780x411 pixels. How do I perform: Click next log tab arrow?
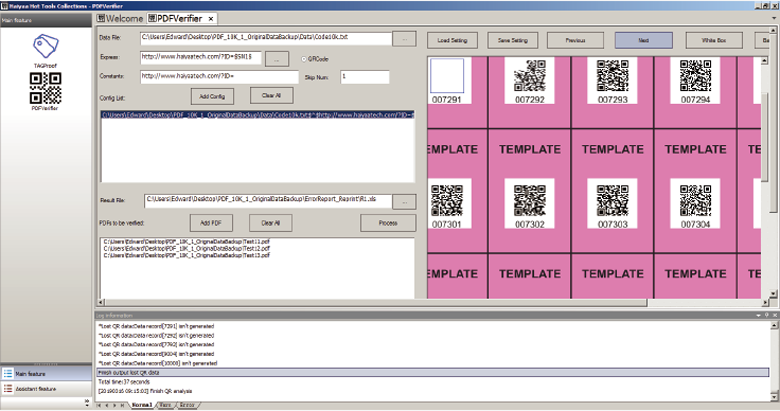[x=114, y=406]
